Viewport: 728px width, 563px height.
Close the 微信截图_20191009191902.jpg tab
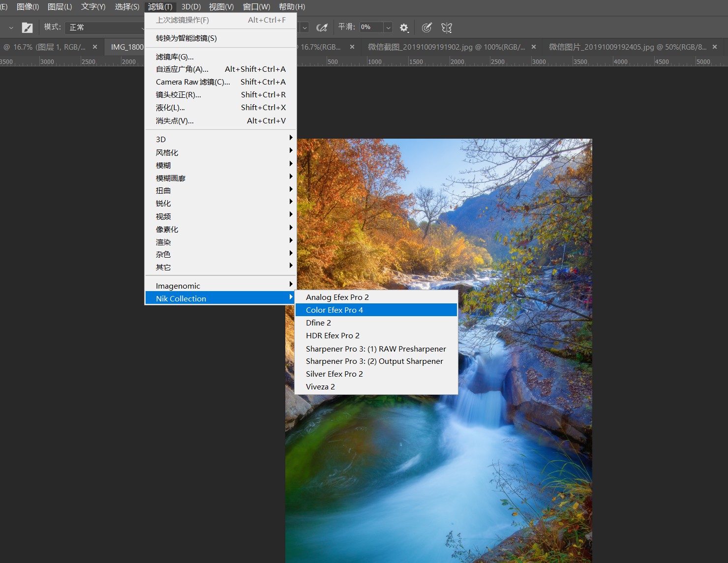534,47
